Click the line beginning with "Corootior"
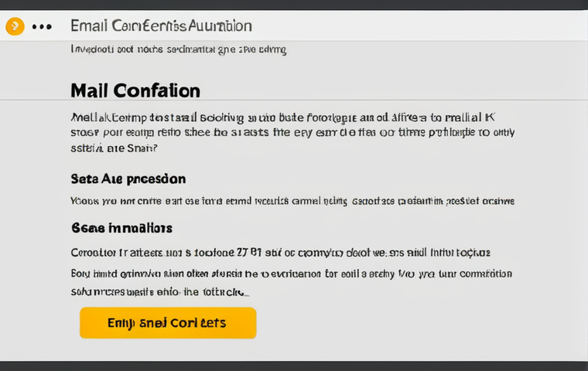 (281, 253)
